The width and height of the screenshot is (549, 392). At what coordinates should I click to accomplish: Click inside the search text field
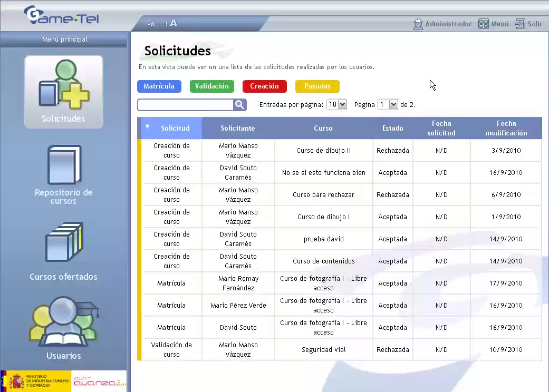tap(185, 104)
